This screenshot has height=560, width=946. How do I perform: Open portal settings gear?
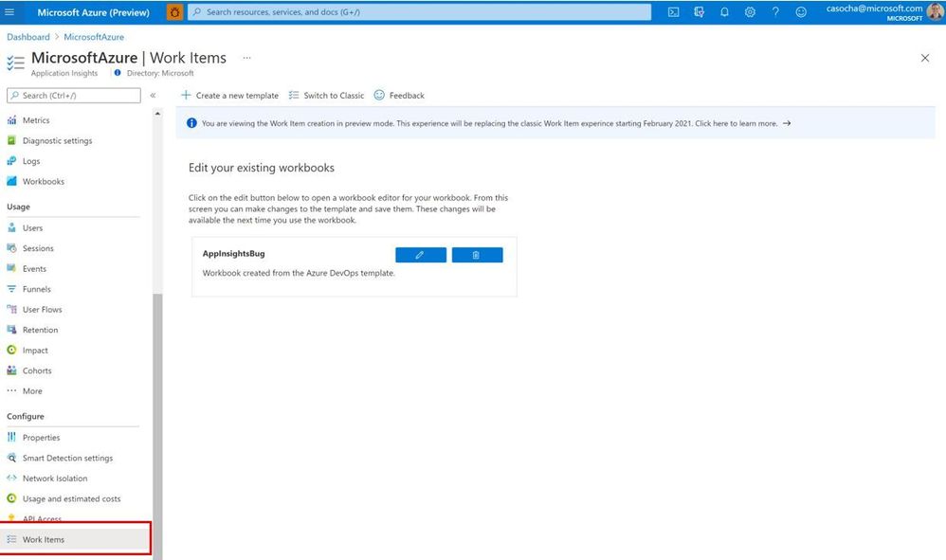pos(750,12)
